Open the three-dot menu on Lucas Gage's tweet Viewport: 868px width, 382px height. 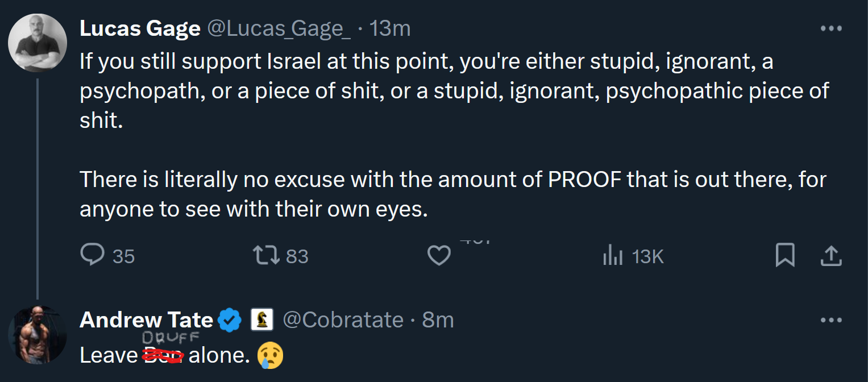[x=831, y=28]
